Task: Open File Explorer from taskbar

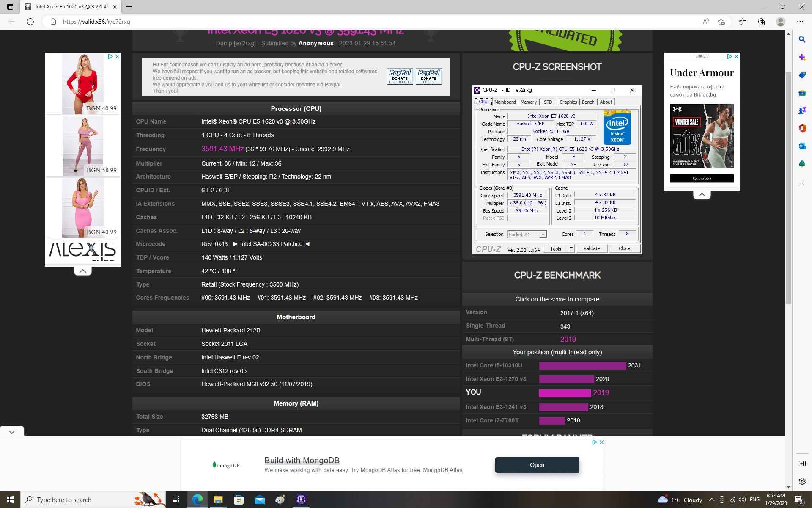Action: (218, 500)
